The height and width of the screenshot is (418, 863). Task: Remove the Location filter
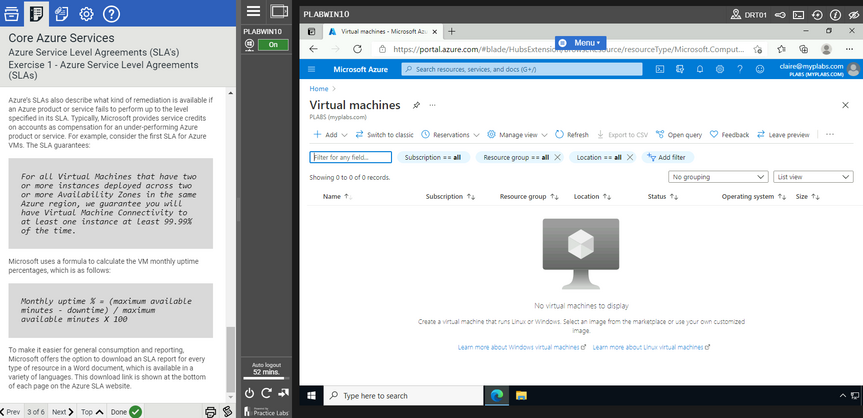[x=630, y=158]
